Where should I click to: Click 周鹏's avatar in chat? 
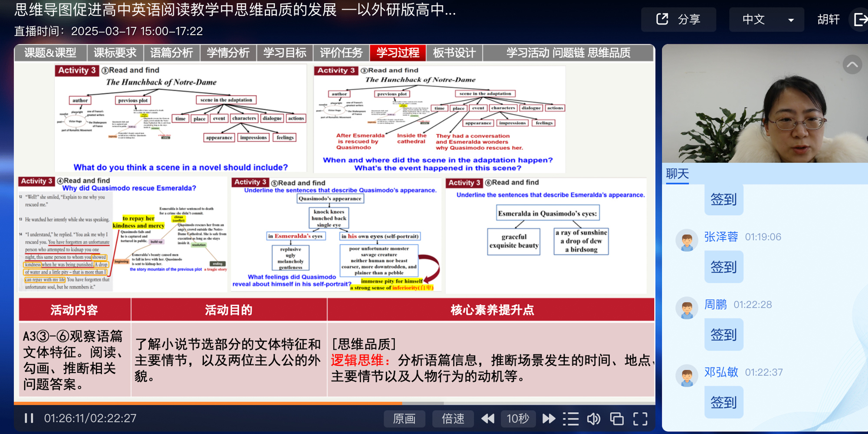pyautogui.click(x=687, y=308)
